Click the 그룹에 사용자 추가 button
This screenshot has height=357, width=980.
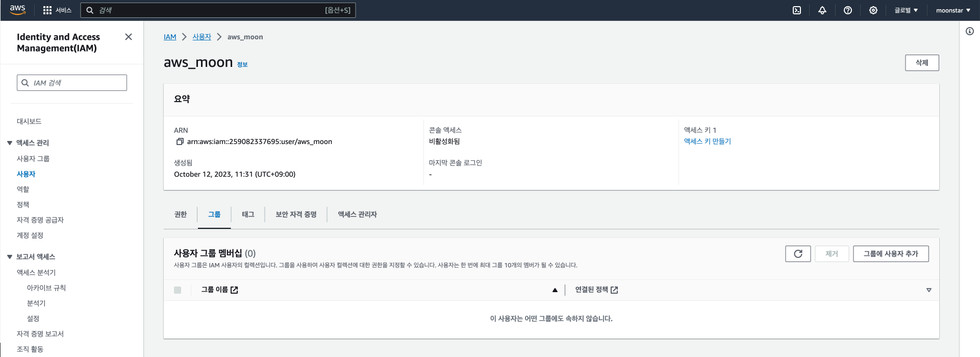click(891, 254)
